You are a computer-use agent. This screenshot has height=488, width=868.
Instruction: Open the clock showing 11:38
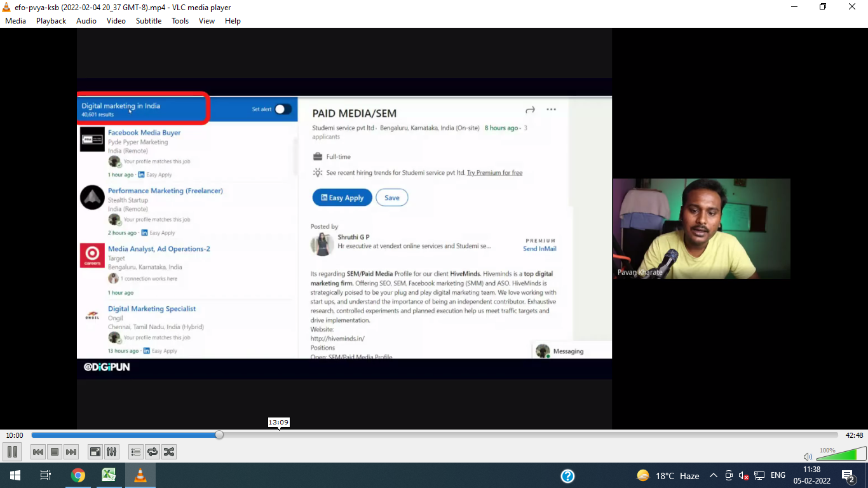pyautogui.click(x=811, y=475)
